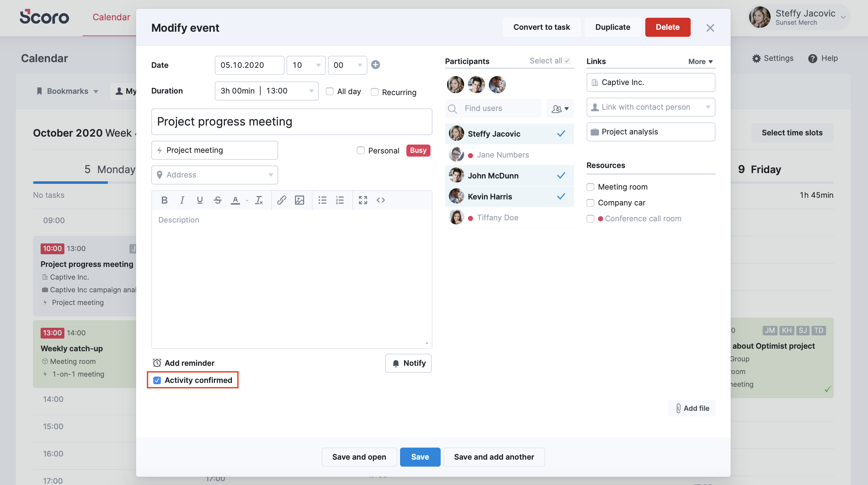Open the hour dropdown showing 10
This screenshot has height=485, width=868.
(306, 65)
